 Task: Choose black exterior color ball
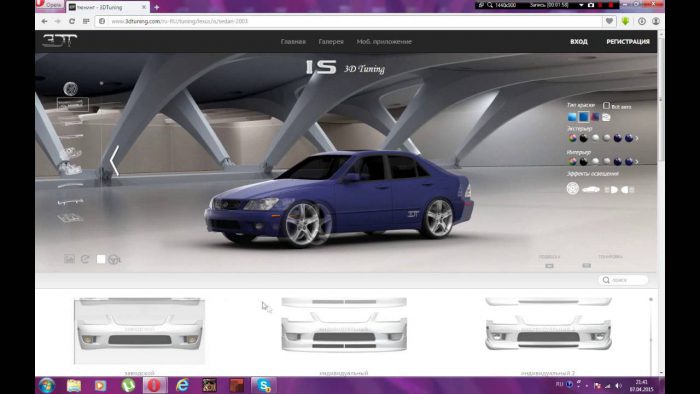[583, 138]
